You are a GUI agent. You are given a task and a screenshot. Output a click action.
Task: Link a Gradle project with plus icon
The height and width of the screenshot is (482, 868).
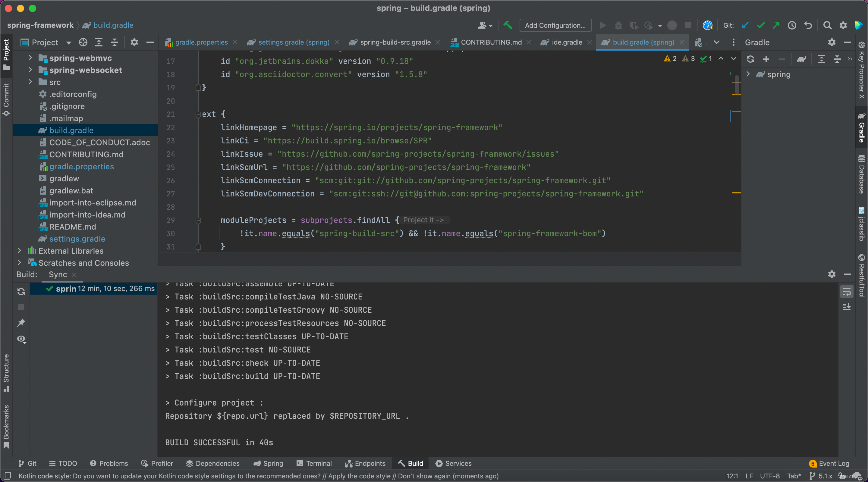(x=766, y=59)
